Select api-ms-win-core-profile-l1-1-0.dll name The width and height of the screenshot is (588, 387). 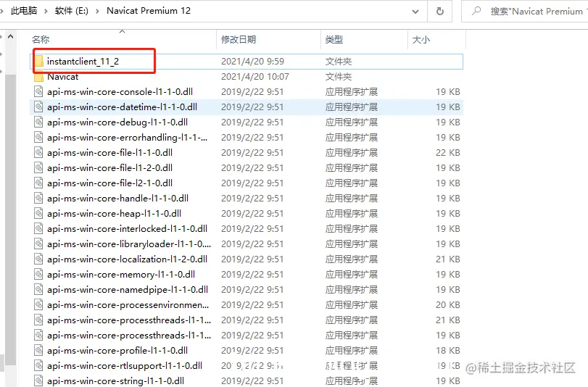(117, 351)
